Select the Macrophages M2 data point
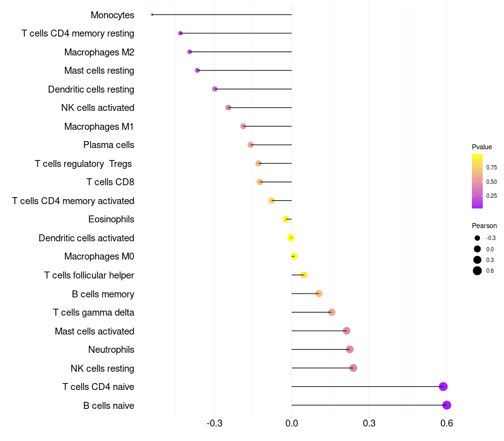This screenshot has width=504, height=441. 190,52
